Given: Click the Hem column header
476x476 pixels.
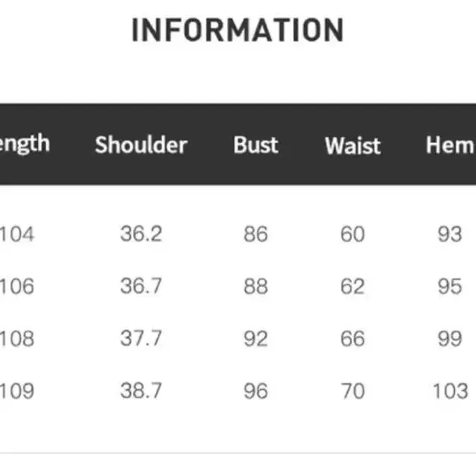Looking at the screenshot, I should [x=450, y=145].
